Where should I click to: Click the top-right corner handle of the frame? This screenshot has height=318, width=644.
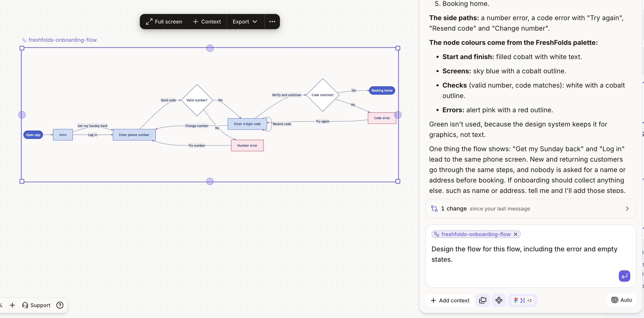click(x=398, y=48)
